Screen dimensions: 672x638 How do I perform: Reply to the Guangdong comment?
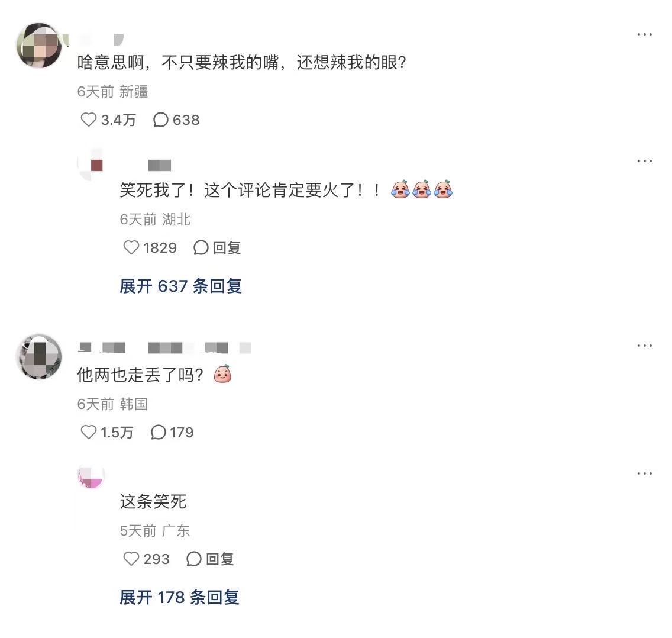[210, 559]
